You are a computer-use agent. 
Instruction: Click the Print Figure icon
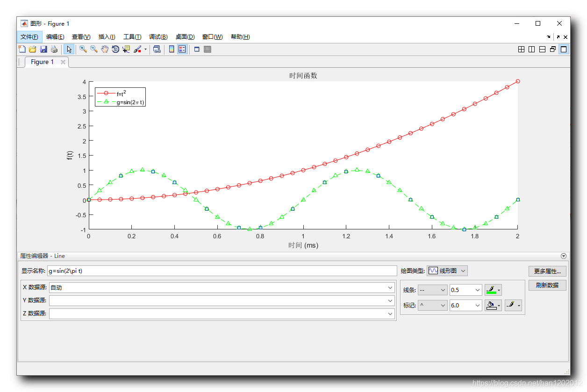tap(54, 49)
